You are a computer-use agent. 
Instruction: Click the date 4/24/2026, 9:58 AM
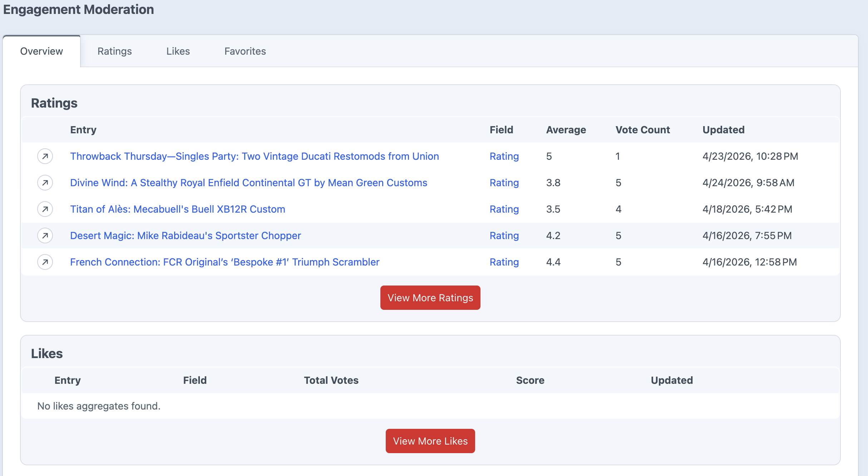[749, 183]
